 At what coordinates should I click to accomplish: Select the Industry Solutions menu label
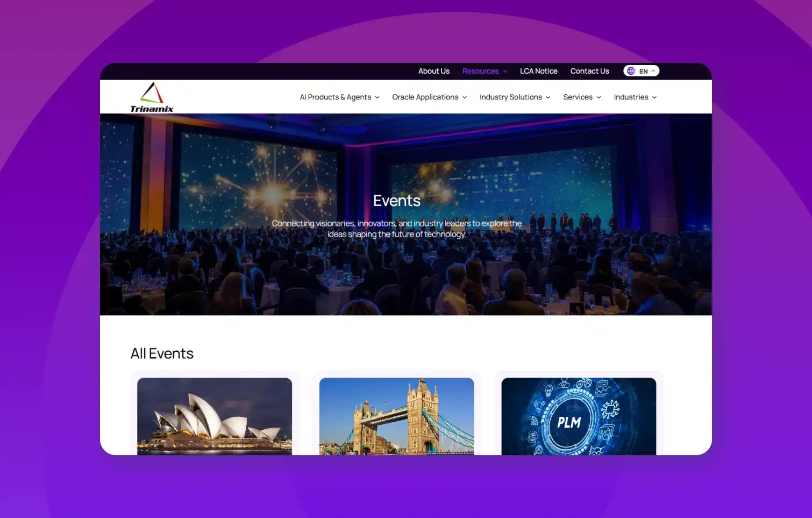510,97
